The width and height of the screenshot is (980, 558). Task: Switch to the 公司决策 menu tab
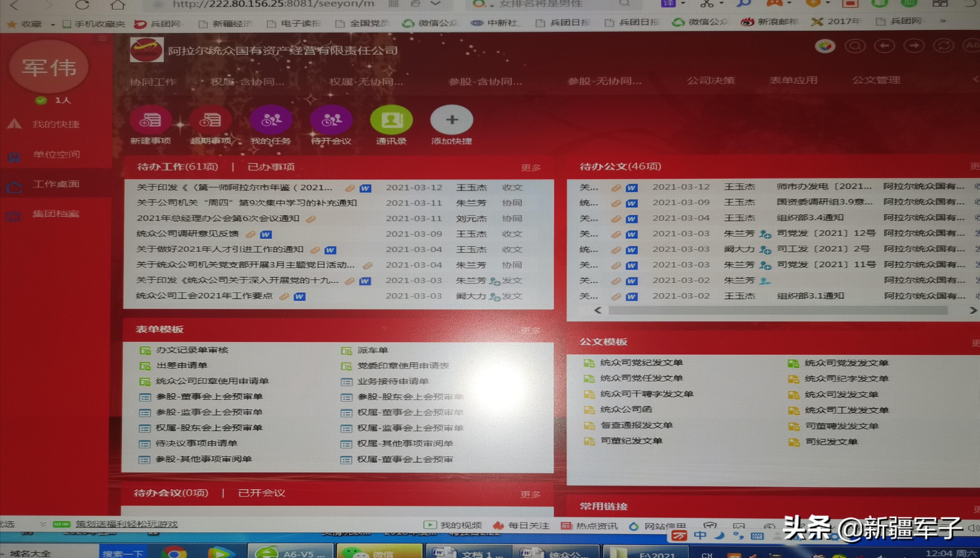(711, 81)
